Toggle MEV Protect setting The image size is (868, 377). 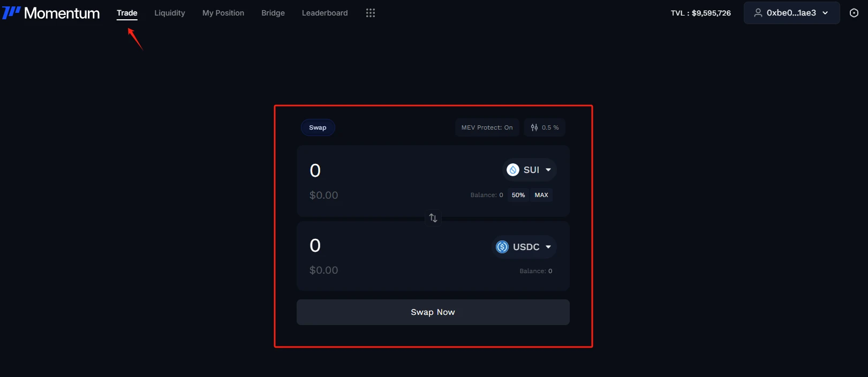click(x=487, y=127)
